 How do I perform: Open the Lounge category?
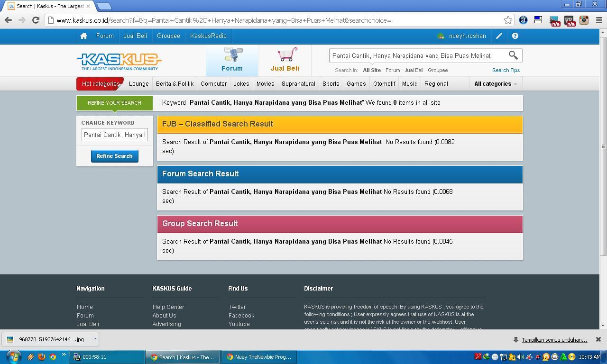click(x=139, y=84)
